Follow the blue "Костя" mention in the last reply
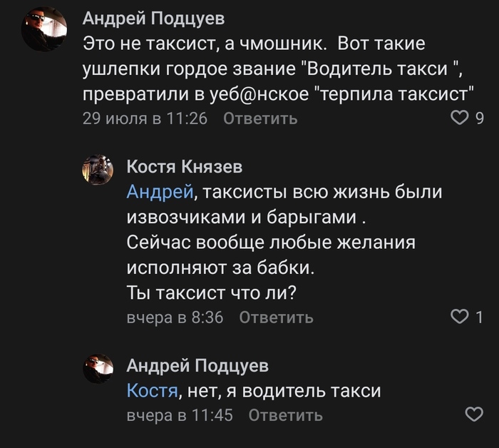This screenshot has height=448, width=499. pos(151,391)
